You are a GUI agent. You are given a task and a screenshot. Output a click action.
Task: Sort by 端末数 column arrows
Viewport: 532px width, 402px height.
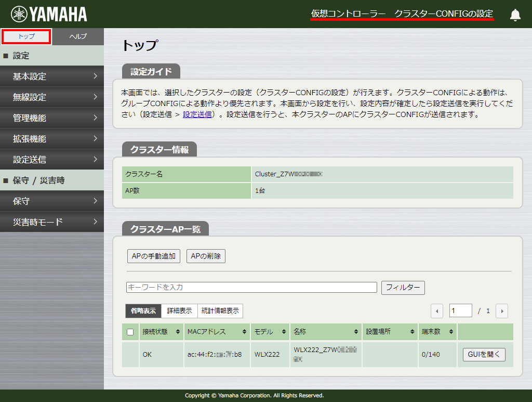point(451,332)
